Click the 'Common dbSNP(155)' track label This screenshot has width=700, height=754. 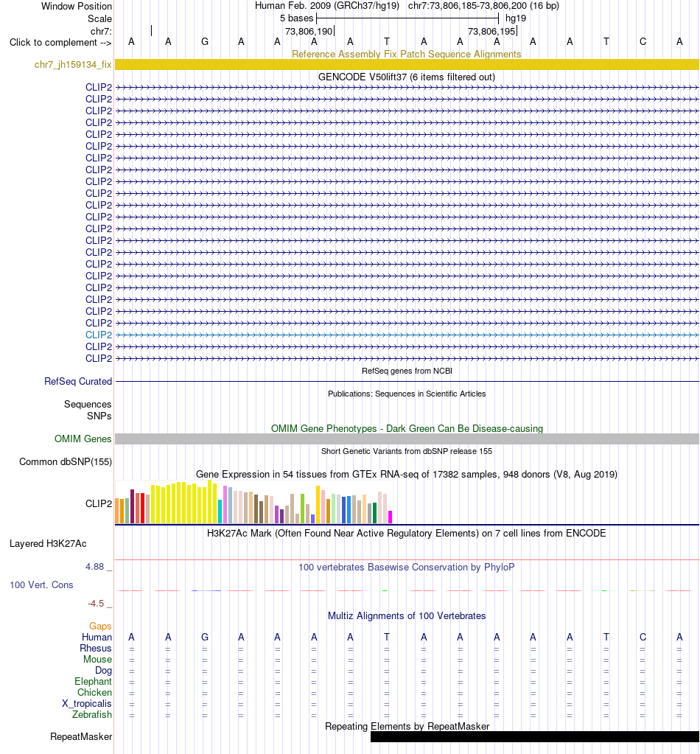point(66,461)
